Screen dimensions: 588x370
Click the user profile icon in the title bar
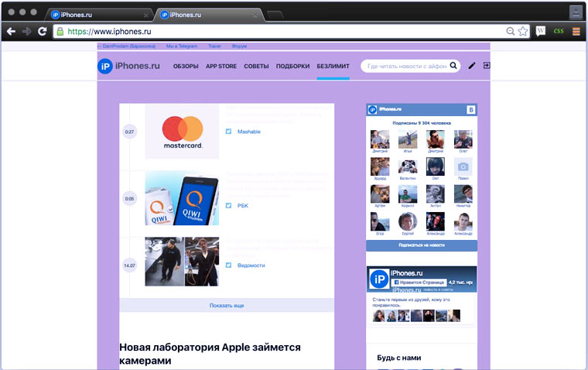(x=576, y=12)
